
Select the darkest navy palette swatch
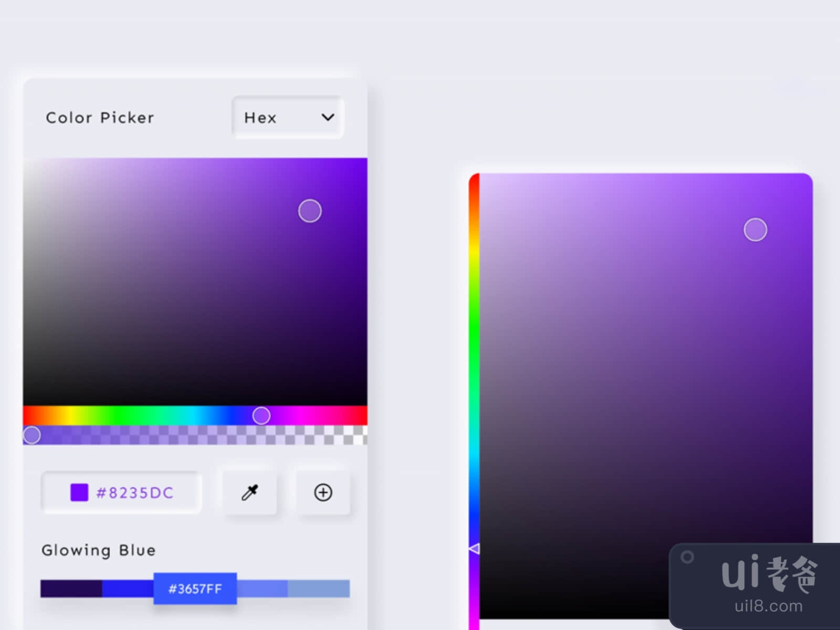pyautogui.click(x=71, y=589)
